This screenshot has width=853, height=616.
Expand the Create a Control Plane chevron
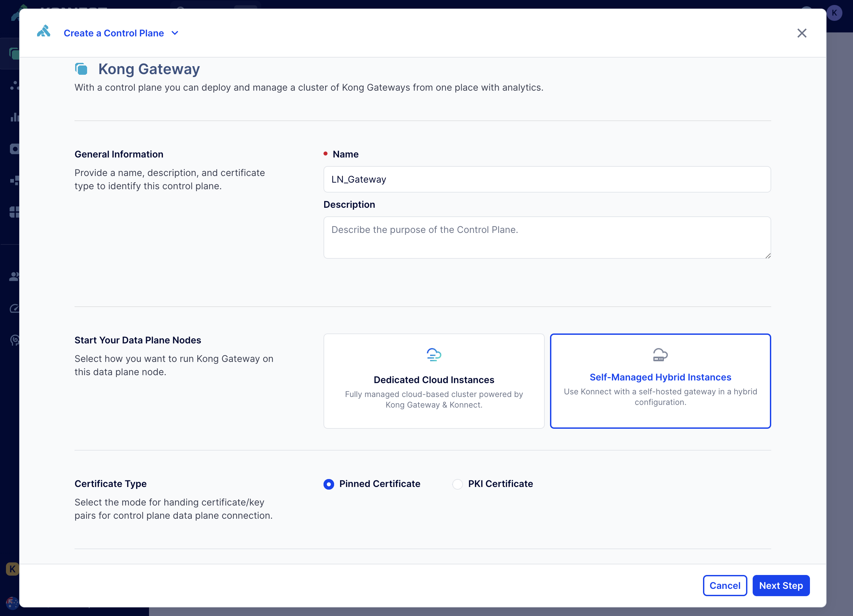tap(175, 33)
